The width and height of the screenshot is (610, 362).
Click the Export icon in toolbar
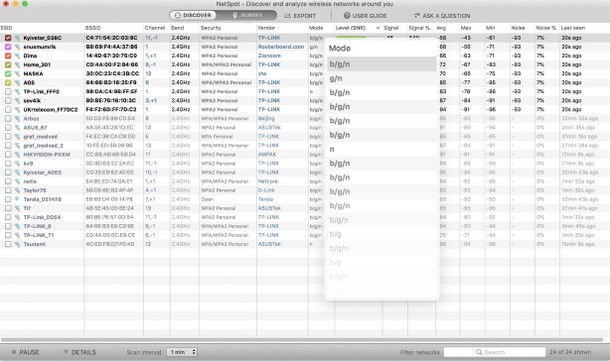287,16
